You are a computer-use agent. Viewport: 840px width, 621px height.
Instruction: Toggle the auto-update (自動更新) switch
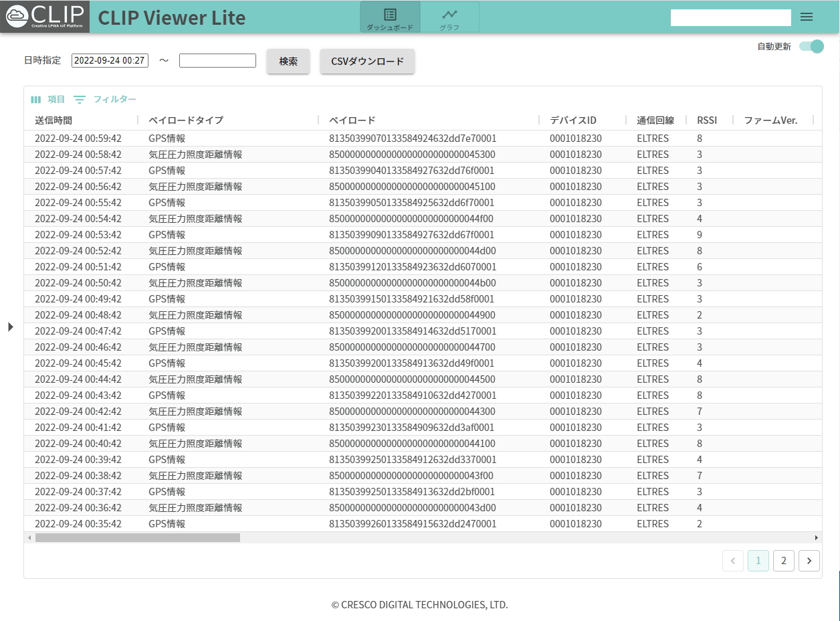[x=811, y=46]
